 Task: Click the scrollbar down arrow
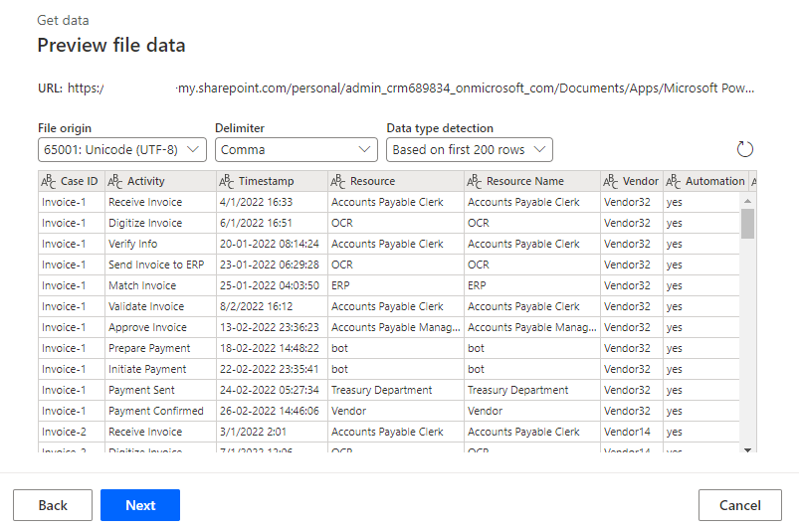pos(747,450)
